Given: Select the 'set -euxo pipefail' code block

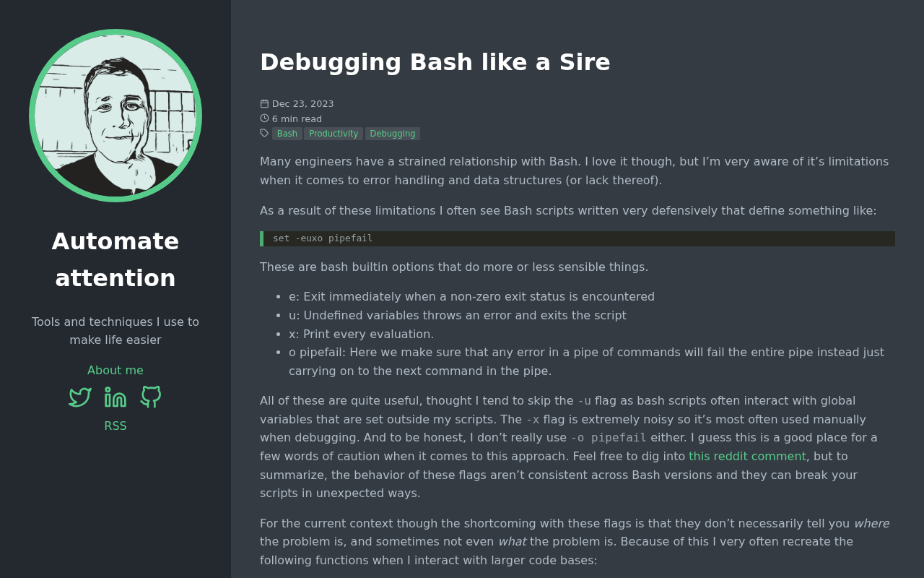Looking at the screenshot, I should coord(323,238).
